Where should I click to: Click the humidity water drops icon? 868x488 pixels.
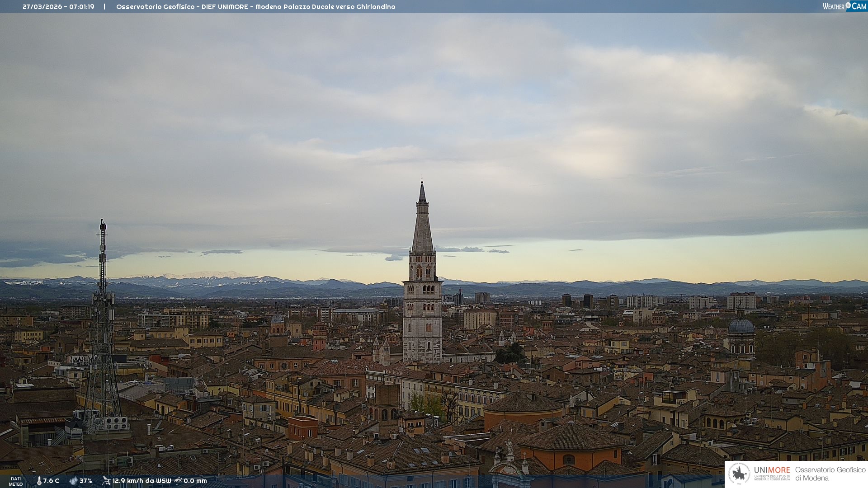coord(73,481)
